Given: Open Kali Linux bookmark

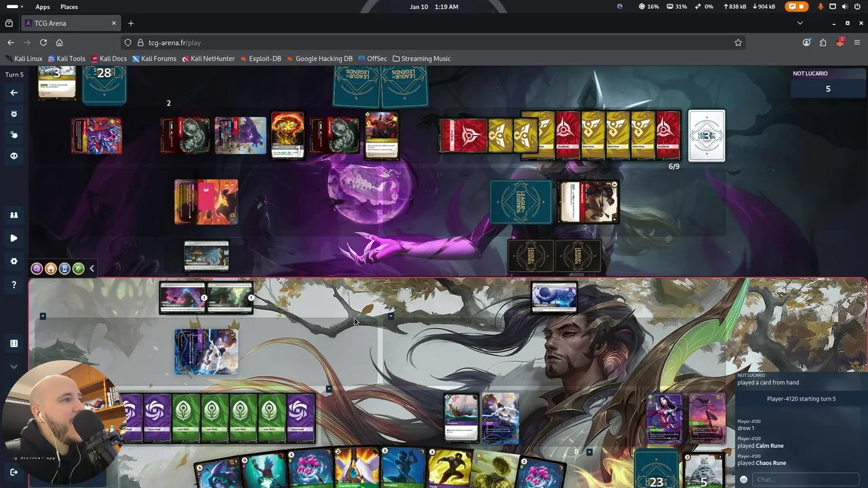Looking at the screenshot, I should pos(24,58).
